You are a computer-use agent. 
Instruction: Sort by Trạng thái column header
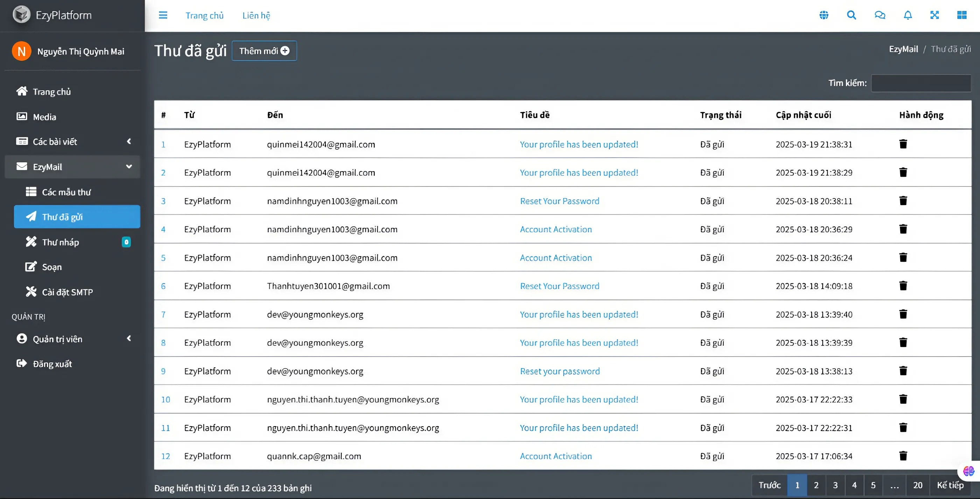point(721,115)
